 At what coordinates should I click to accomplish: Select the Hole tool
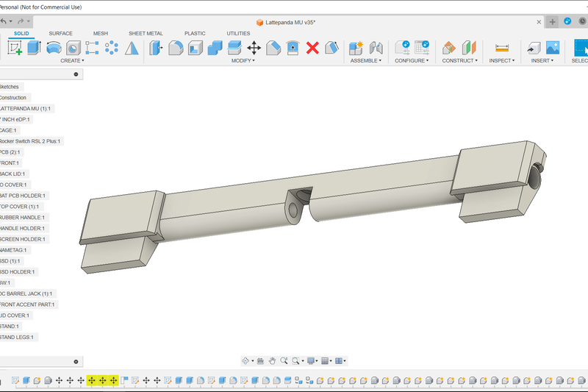(x=73, y=48)
